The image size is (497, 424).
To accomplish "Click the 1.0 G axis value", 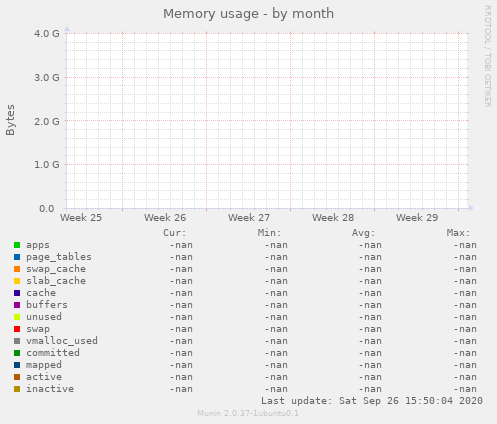I will (x=47, y=165).
